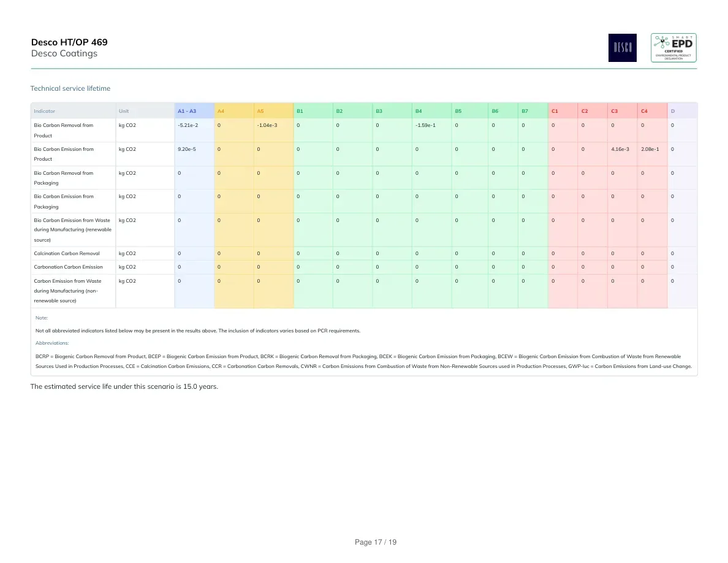728x563 pixels.
Task: Click the Smart EPD certified badge
Action: coord(673,48)
